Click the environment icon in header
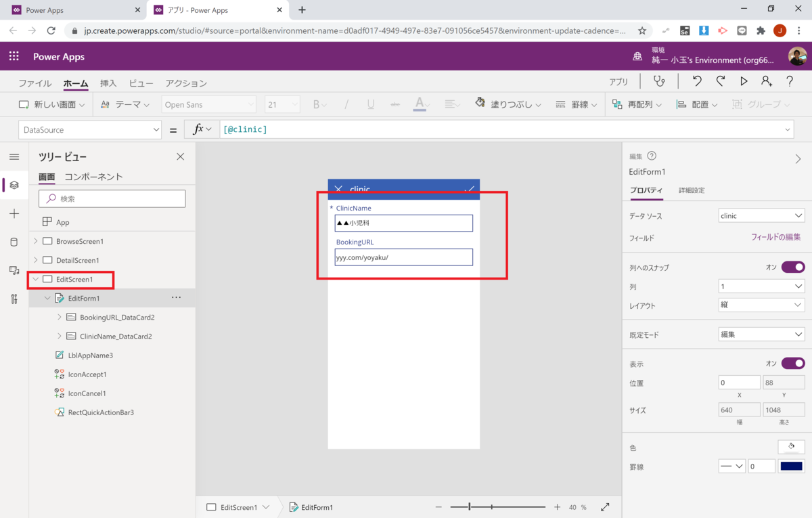 [x=637, y=56]
